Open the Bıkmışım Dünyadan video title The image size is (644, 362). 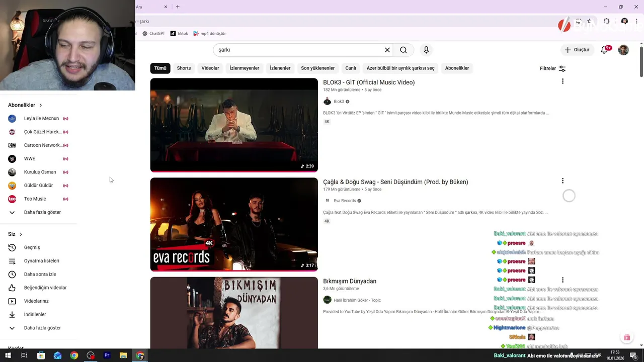pyautogui.click(x=350, y=281)
